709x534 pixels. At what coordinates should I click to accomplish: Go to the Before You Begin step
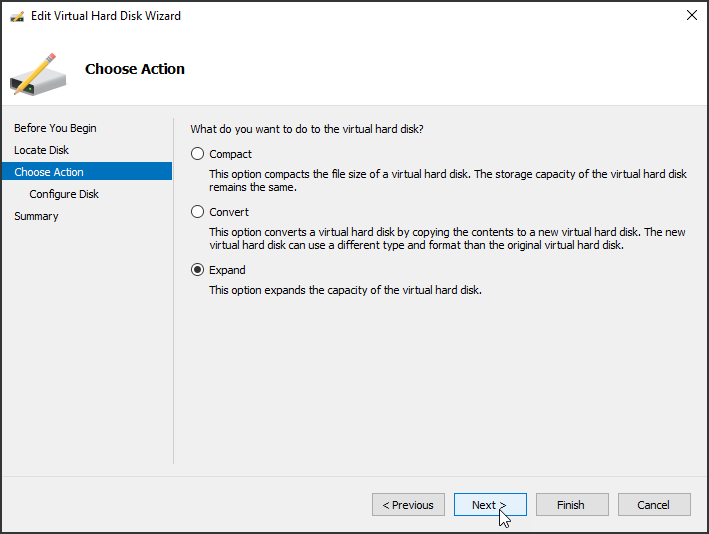click(55, 128)
